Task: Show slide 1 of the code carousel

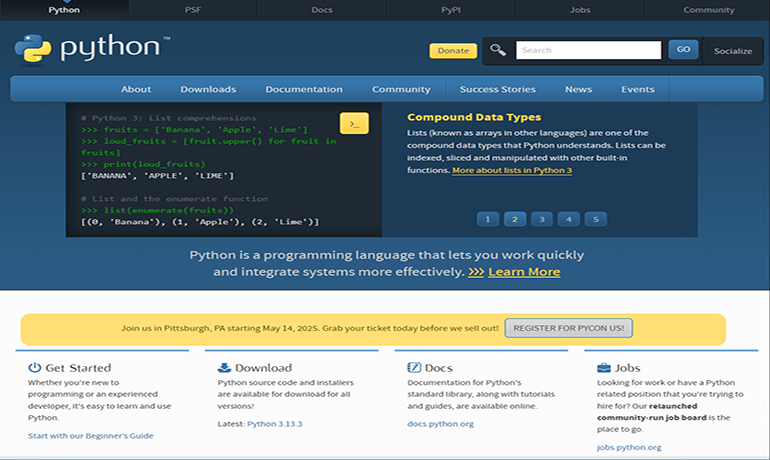Action: (488, 219)
